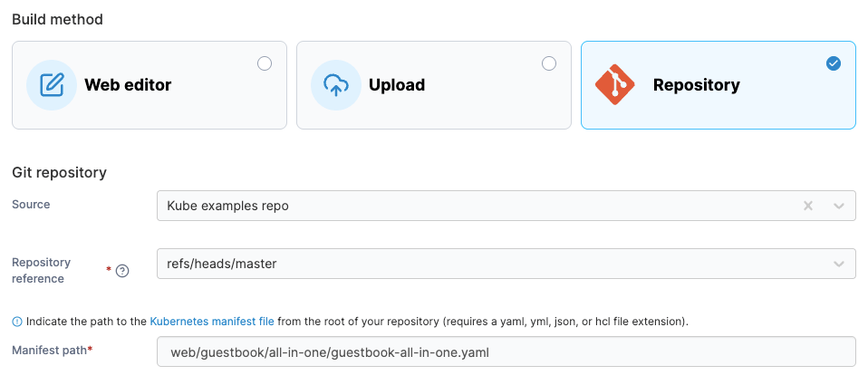This screenshot has width=868, height=385.
Task: Click the Git Repository logo icon
Action: click(615, 84)
